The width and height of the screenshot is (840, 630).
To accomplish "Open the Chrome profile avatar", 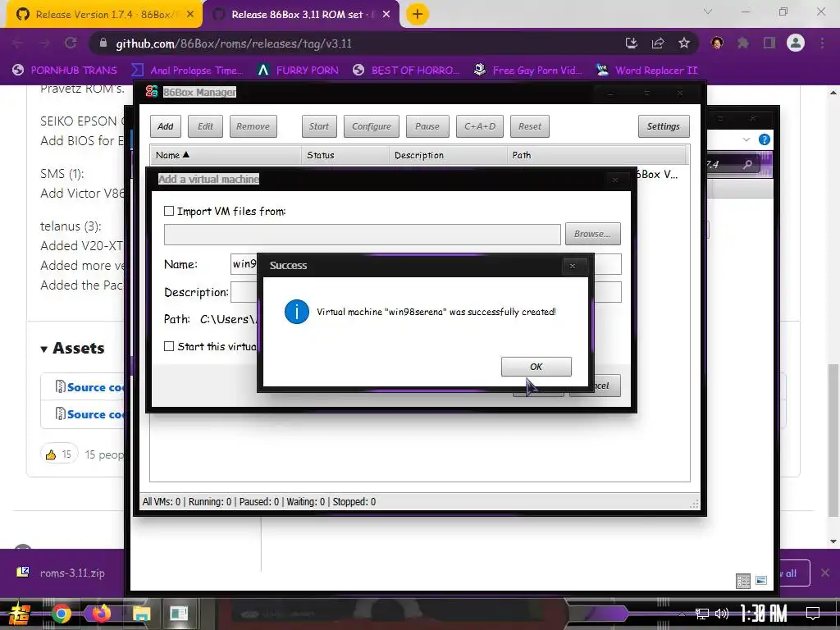I will tap(796, 43).
